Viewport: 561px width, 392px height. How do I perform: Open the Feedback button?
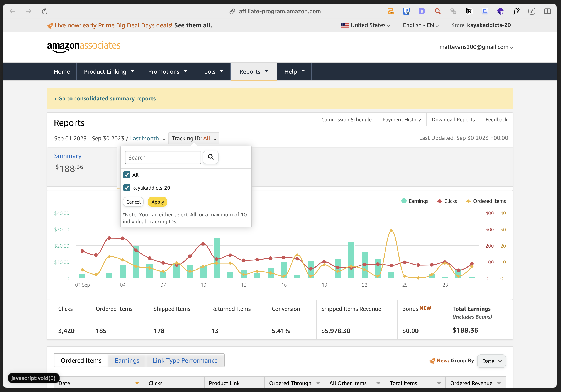point(496,120)
